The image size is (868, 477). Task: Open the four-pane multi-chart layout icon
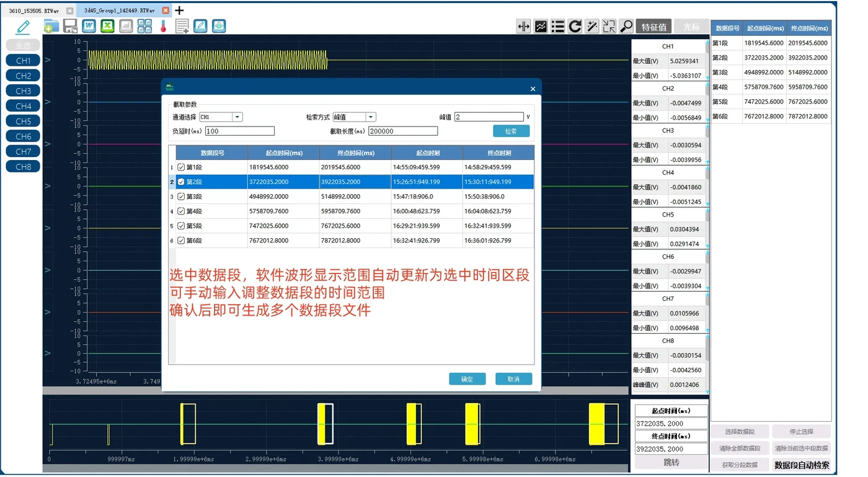(x=144, y=26)
